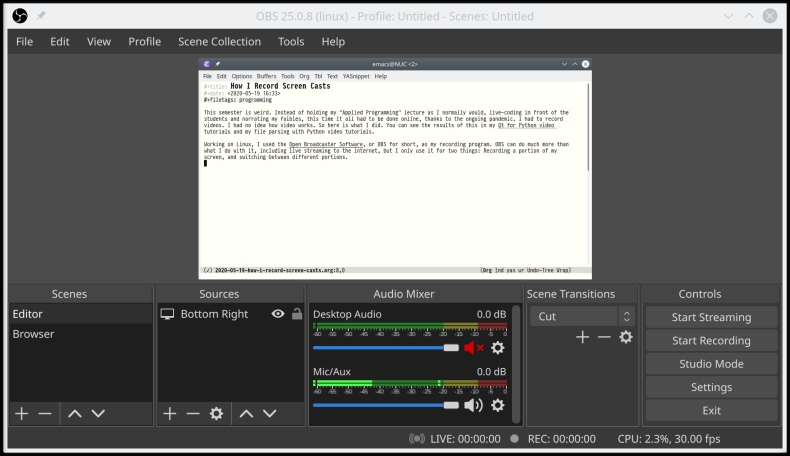Viewport: 790px width, 456px height.
Task: Open the Tools menu
Action: point(291,42)
